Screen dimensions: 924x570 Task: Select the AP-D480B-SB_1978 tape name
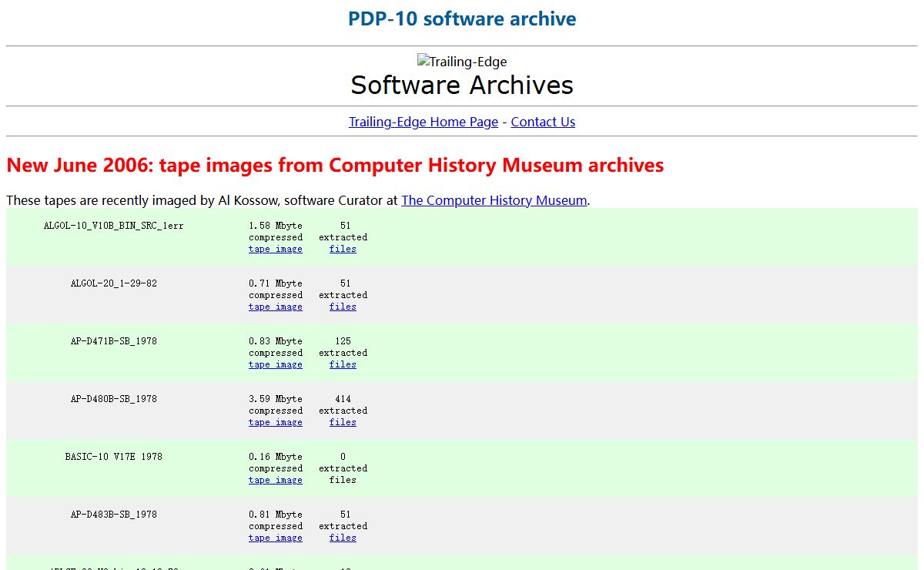[x=113, y=399]
